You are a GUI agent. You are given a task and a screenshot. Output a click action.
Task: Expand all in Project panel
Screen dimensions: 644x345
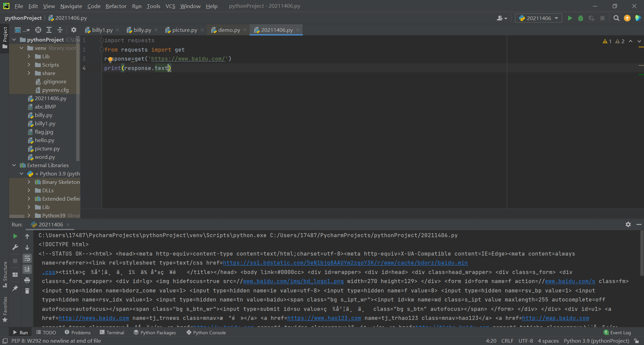point(49,30)
